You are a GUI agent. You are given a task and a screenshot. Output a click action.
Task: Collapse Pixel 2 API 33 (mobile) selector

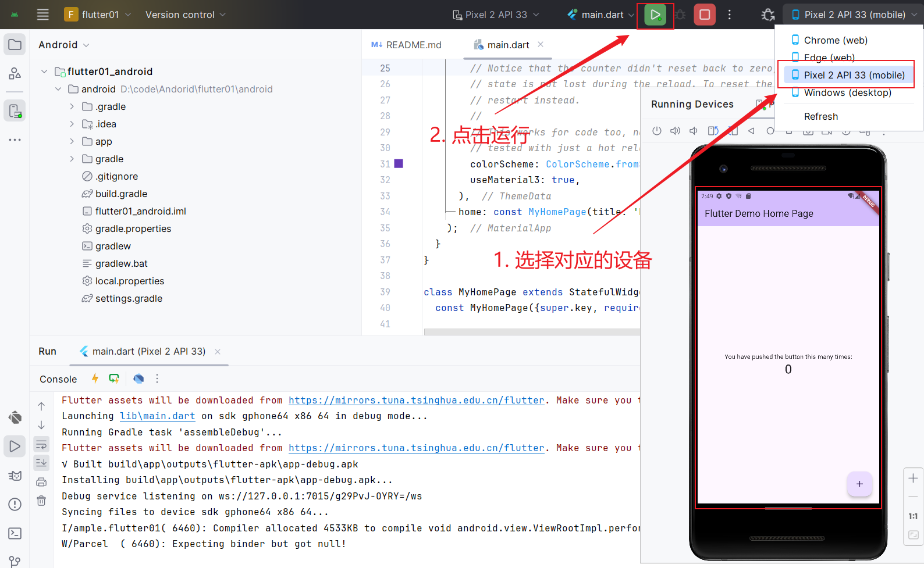coord(853,15)
